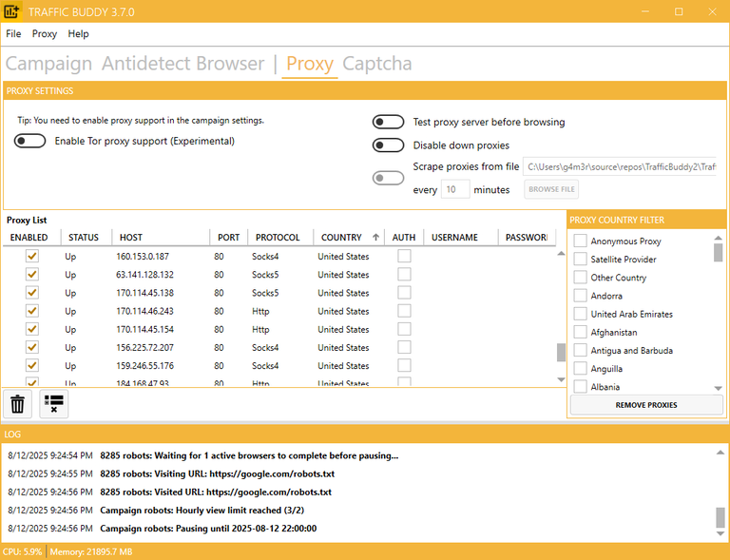Turn on Disable down proxies switch
The width and height of the screenshot is (730, 560).
tap(388, 145)
